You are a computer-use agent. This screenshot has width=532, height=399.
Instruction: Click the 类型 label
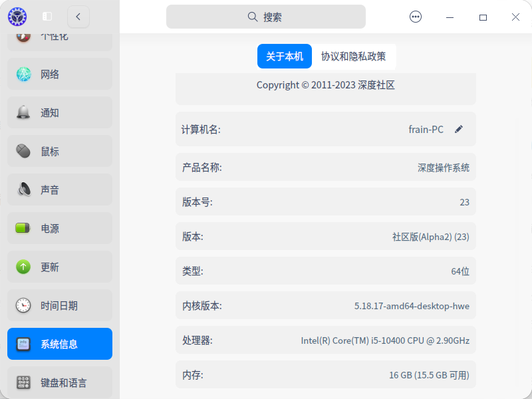tap(193, 271)
